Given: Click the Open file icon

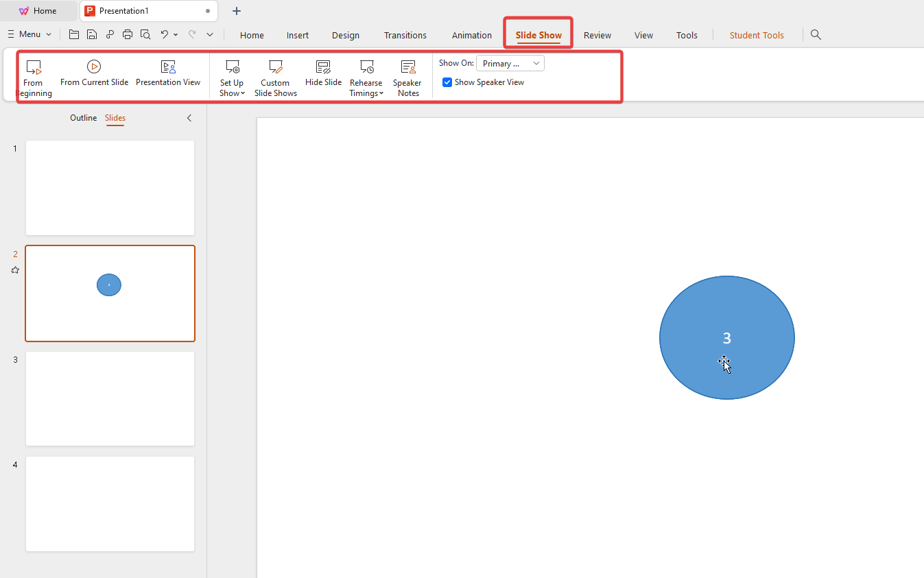Looking at the screenshot, I should point(73,34).
